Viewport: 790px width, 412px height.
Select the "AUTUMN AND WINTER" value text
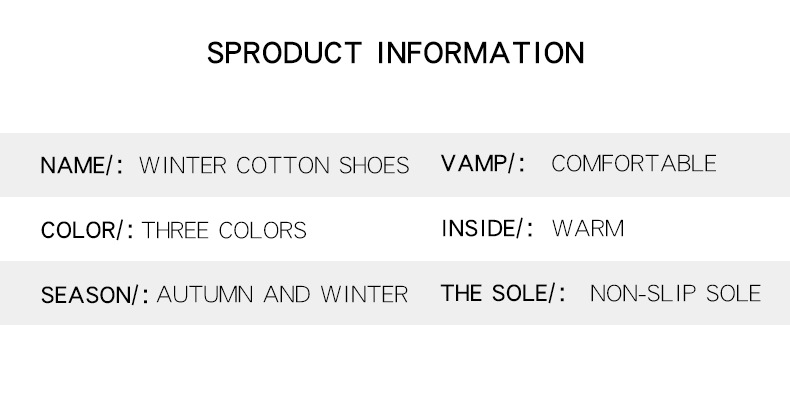(283, 295)
